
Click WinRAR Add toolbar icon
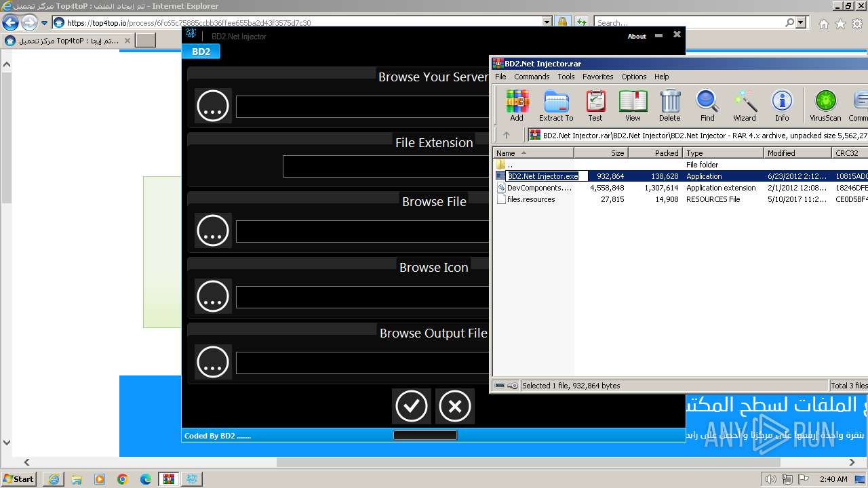517,106
